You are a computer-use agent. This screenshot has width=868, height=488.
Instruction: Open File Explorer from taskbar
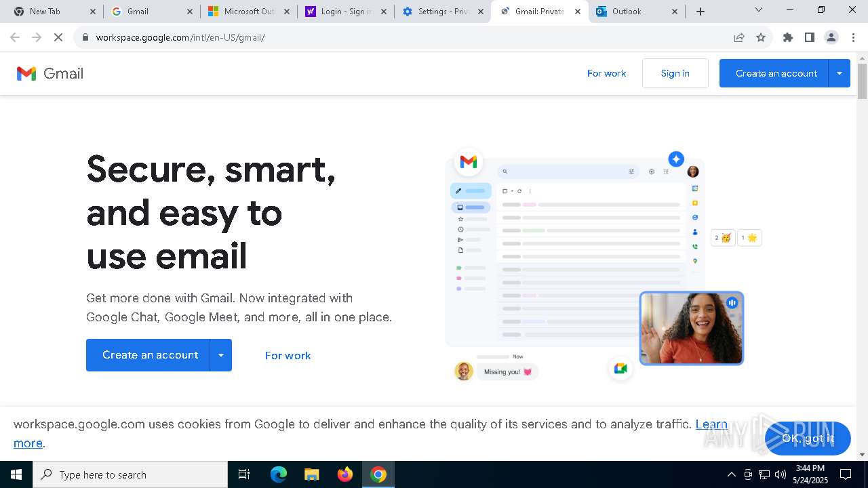[311, 474]
